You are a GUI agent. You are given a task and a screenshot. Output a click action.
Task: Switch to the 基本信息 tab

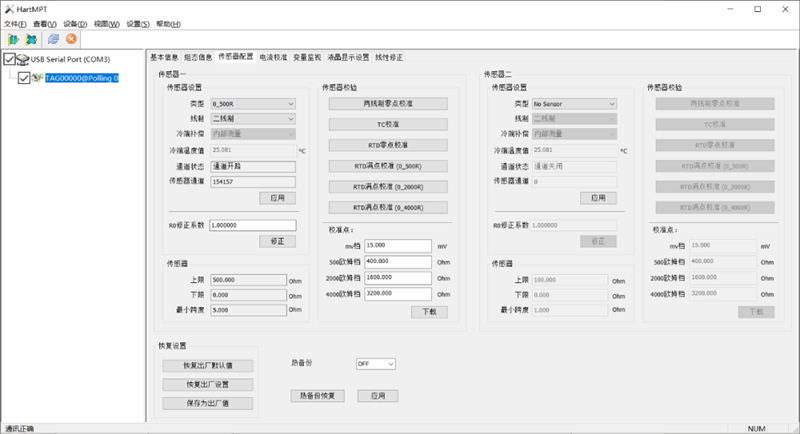(164, 58)
